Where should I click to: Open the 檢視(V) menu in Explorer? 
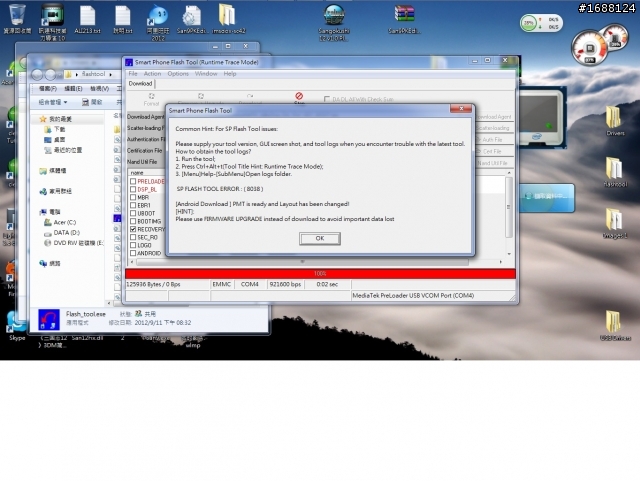tap(100, 89)
